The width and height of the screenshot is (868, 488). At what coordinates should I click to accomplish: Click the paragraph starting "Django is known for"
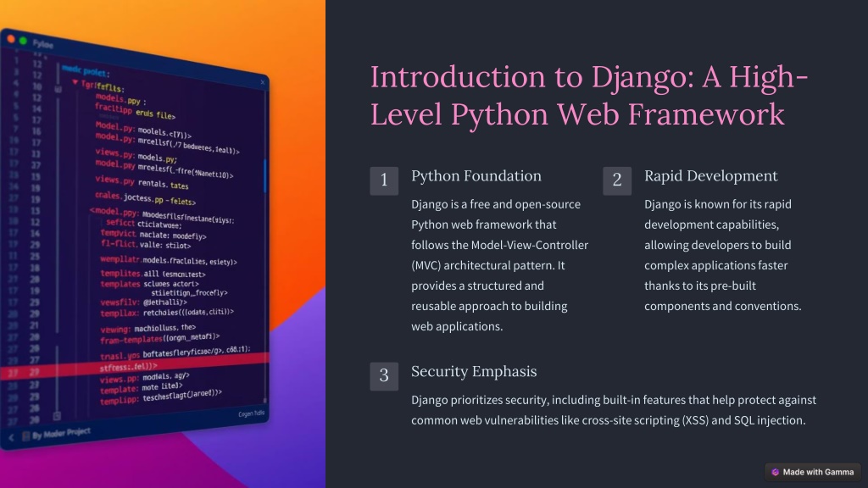click(723, 255)
